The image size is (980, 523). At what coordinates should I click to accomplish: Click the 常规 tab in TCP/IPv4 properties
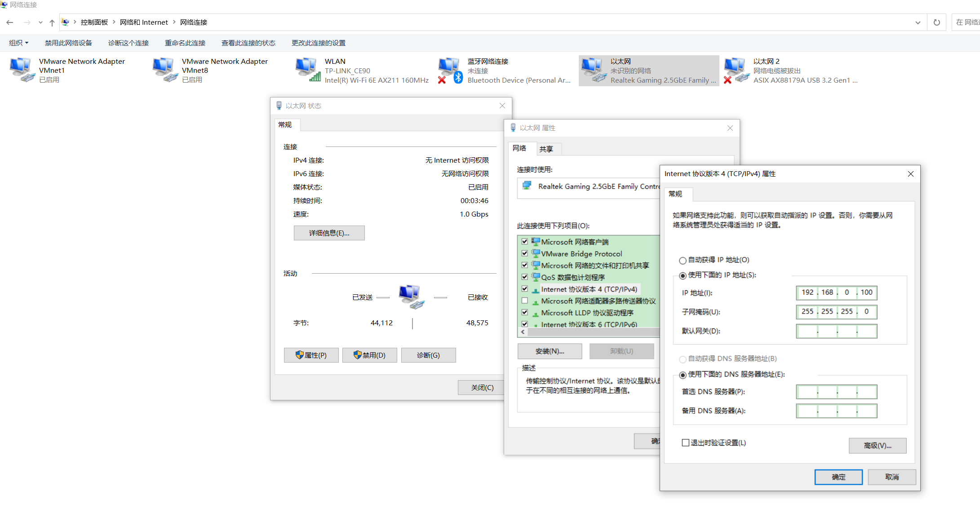[677, 194]
